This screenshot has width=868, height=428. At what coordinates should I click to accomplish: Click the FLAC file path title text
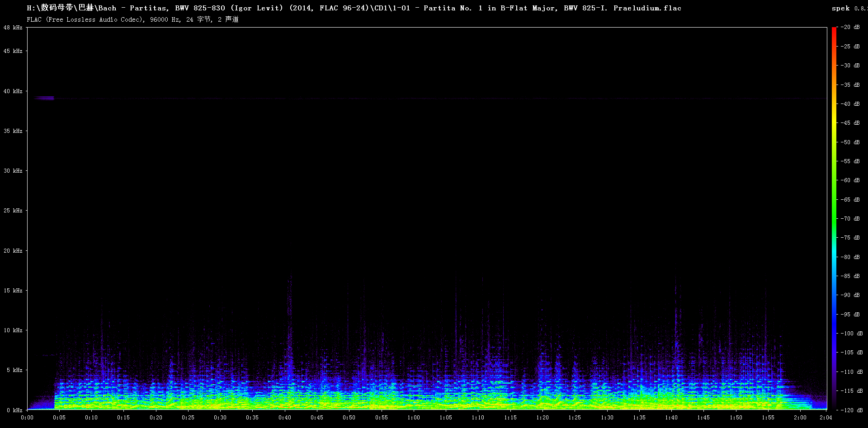click(354, 8)
